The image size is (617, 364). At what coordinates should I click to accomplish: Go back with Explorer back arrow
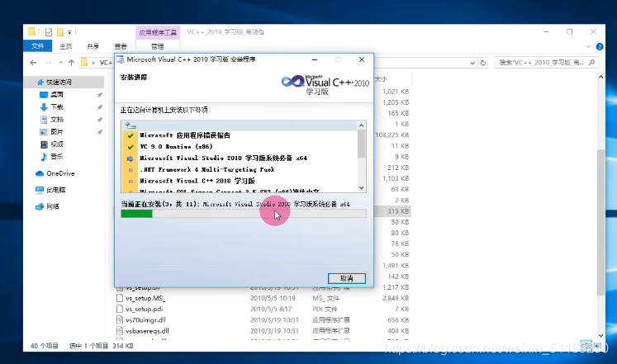(33, 63)
